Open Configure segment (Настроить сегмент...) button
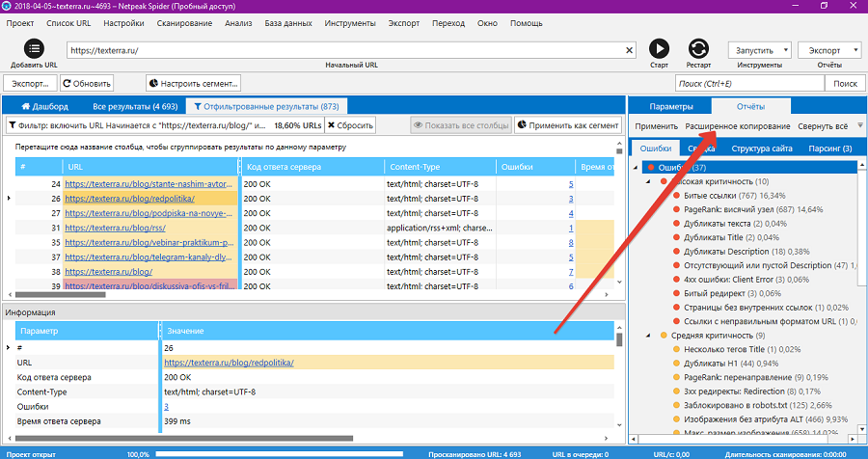868x459 pixels. click(x=193, y=84)
